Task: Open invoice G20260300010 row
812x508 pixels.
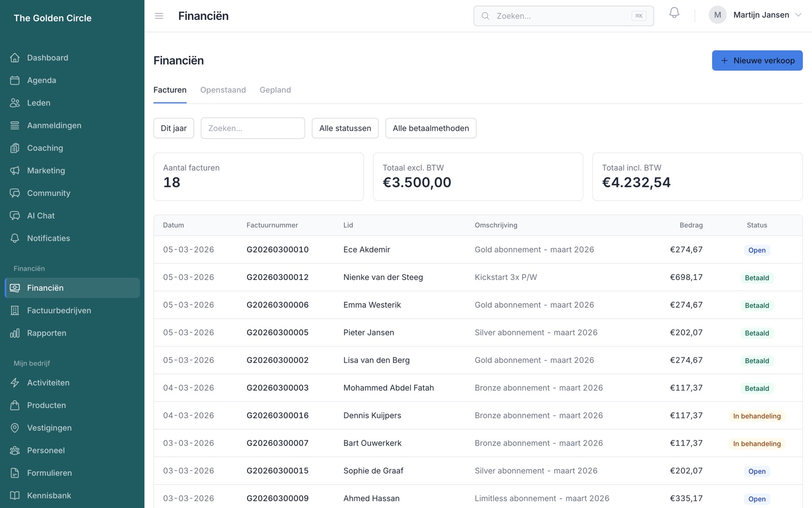Action: point(478,249)
